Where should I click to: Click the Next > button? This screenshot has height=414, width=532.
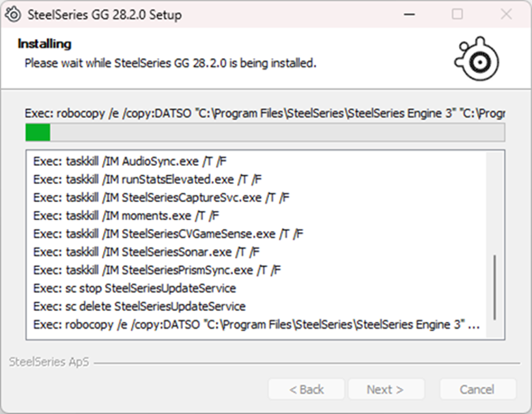385,389
